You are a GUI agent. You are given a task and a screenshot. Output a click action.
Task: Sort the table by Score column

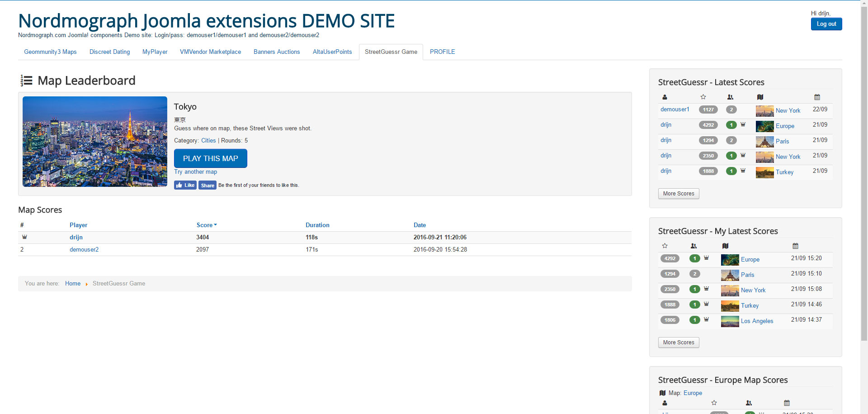[x=207, y=225]
